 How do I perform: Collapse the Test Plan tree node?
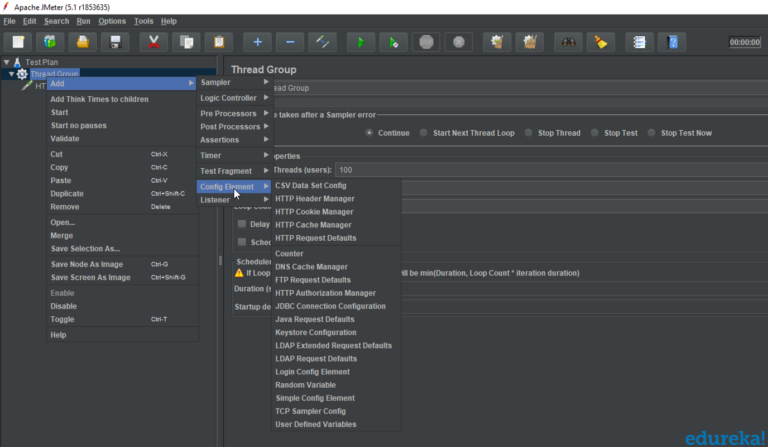pos(7,62)
